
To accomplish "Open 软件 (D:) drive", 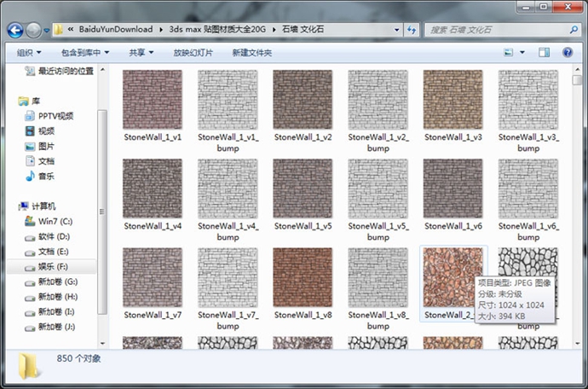I will pyautogui.click(x=47, y=236).
